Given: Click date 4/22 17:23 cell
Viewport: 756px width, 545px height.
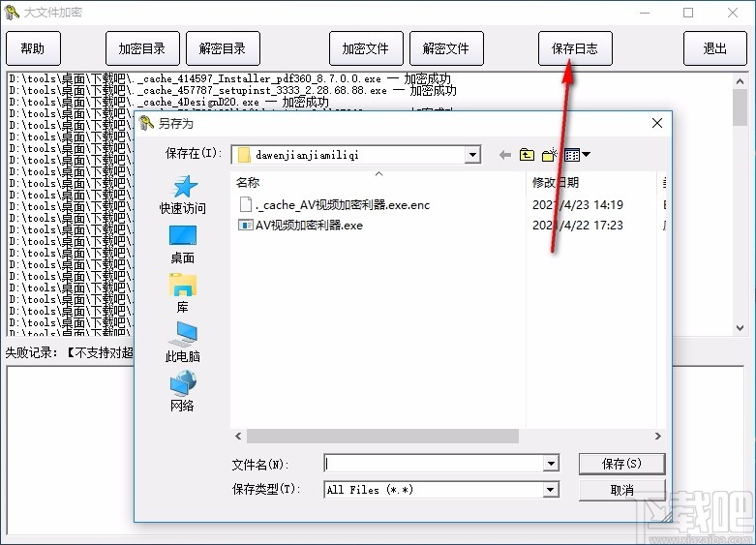Looking at the screenshot, I should click(578, 226).
